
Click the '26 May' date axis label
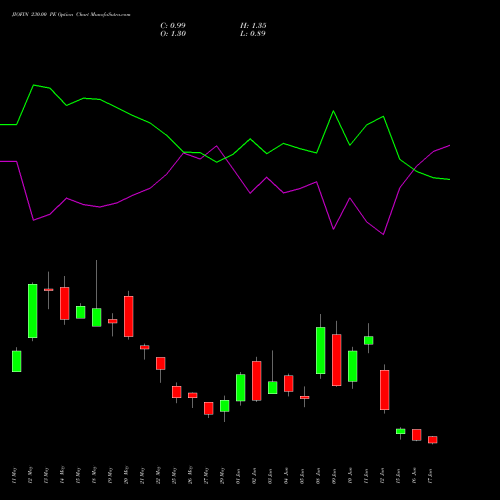tap(191, 475)
